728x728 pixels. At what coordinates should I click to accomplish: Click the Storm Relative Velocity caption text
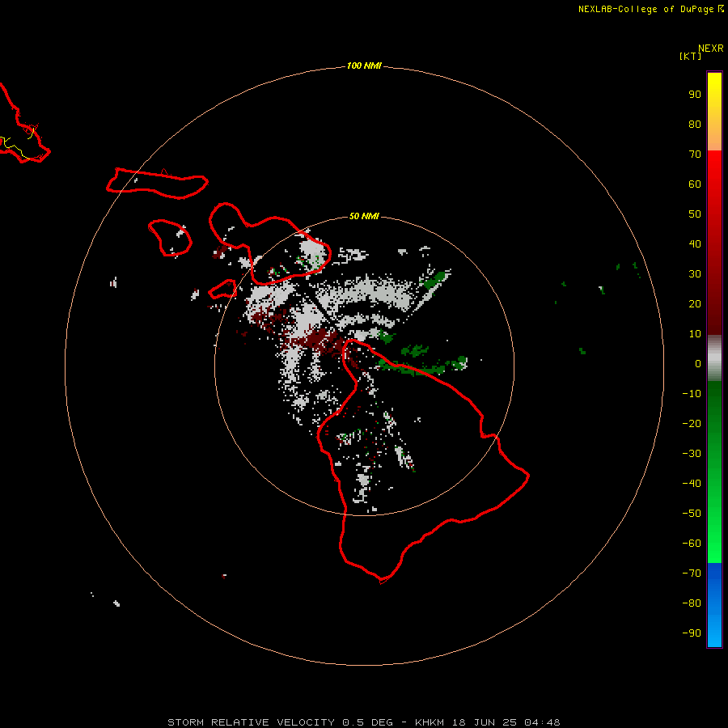[x=363, y=722]
